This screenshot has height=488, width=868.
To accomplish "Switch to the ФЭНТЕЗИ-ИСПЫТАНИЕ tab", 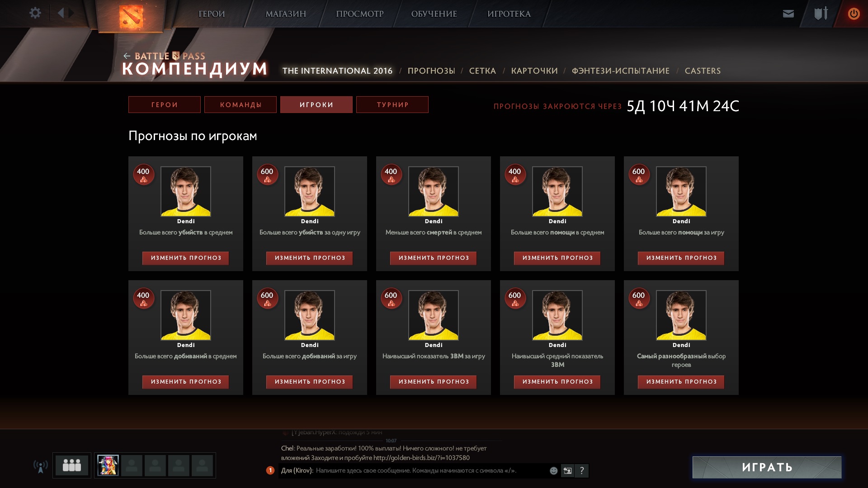I will pyautogui.click(x=621, y=71).
